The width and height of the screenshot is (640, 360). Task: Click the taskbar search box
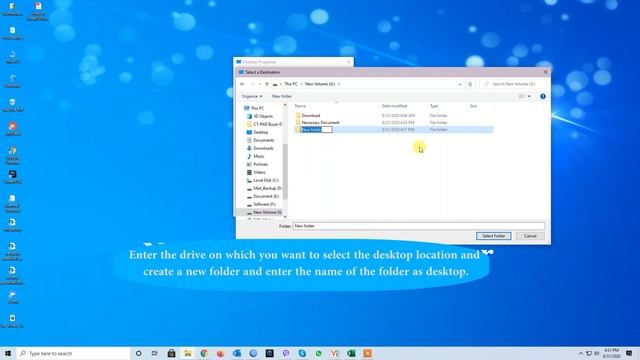coord(73,353)
